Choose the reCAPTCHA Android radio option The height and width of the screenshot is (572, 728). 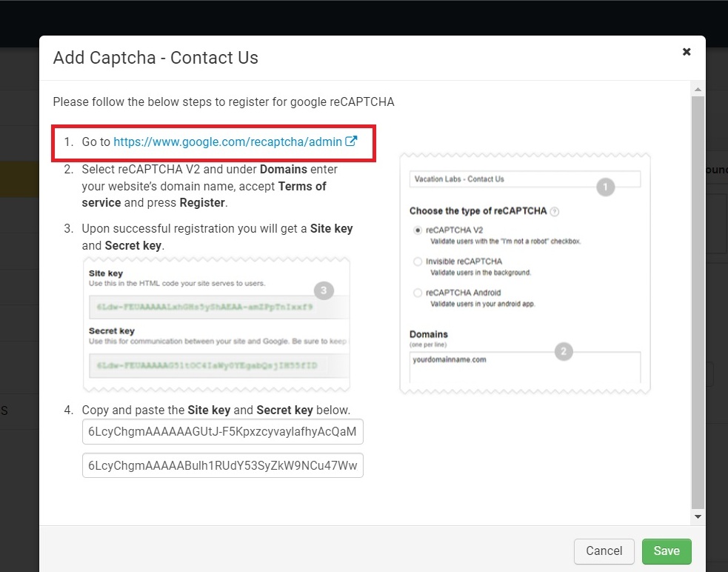[x=418, y=293]
